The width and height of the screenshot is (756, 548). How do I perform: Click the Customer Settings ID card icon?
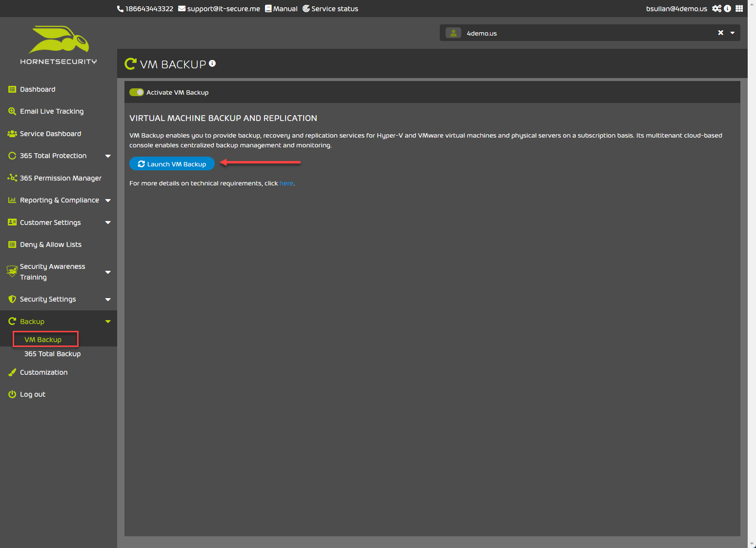click(12, 223)
